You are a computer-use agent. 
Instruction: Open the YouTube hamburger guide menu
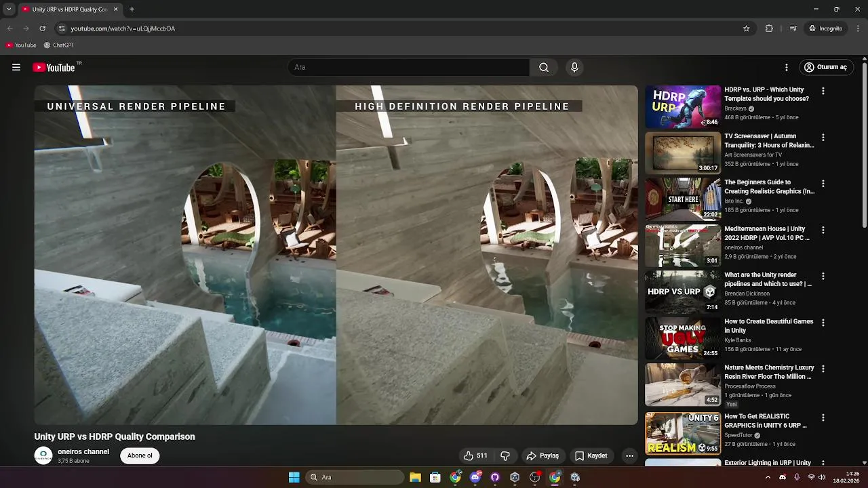16,67
